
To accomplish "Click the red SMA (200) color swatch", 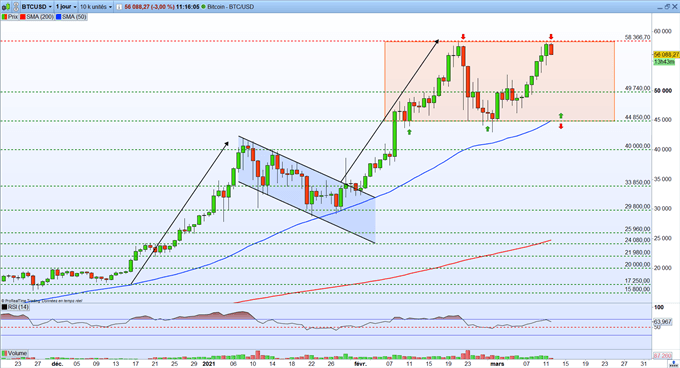I will click(23, 17).
